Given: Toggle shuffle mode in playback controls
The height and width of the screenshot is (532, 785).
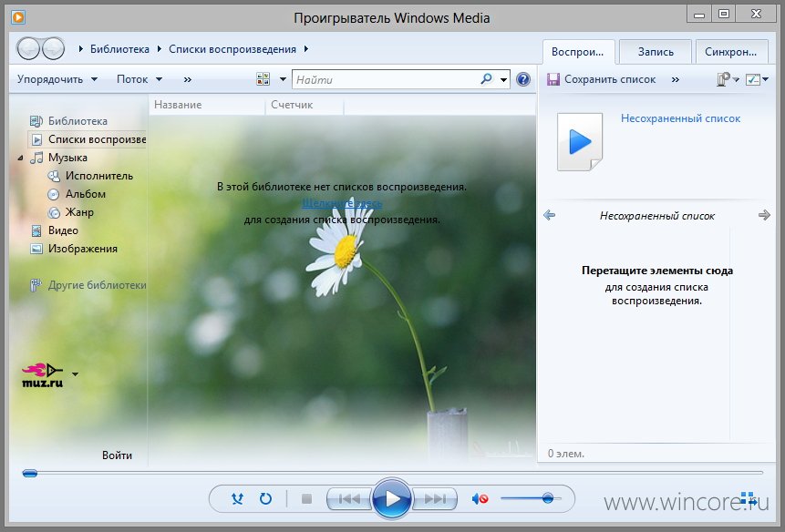Looking at the screenshot, I should (x=237, y=498).
